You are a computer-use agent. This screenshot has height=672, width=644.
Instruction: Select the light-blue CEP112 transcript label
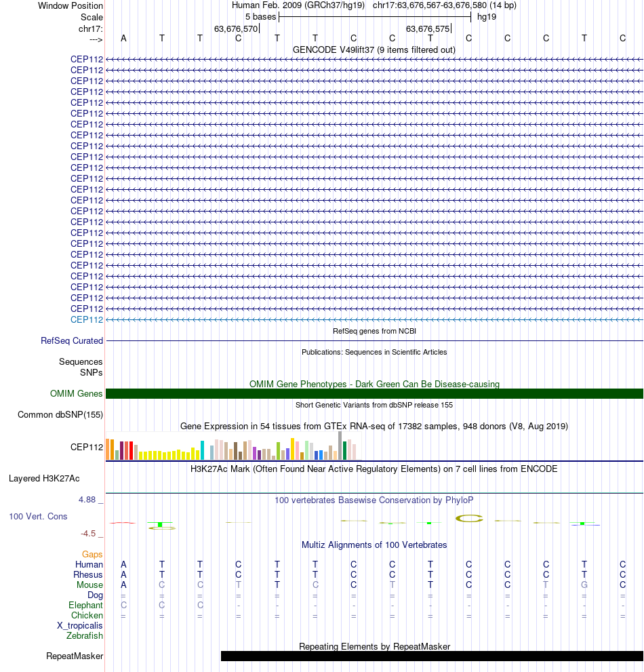(x=87, y=319)
